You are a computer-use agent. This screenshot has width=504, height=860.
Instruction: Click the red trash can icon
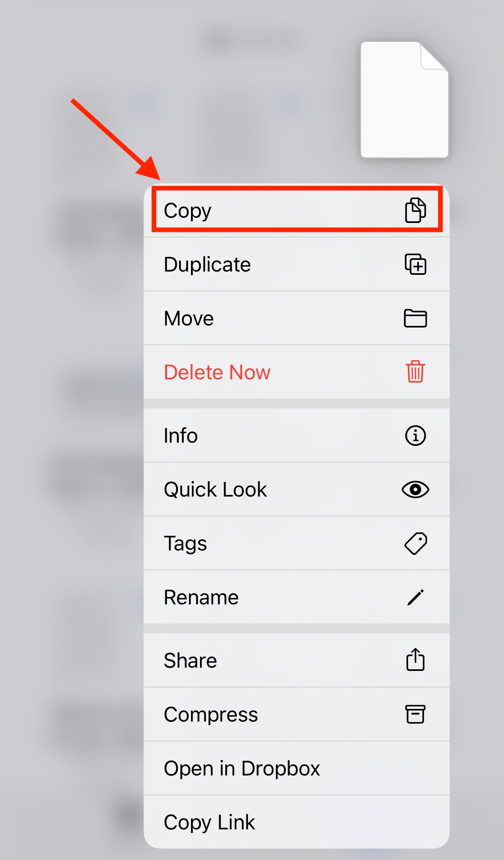pyautogui.click(x=415, y=372)
